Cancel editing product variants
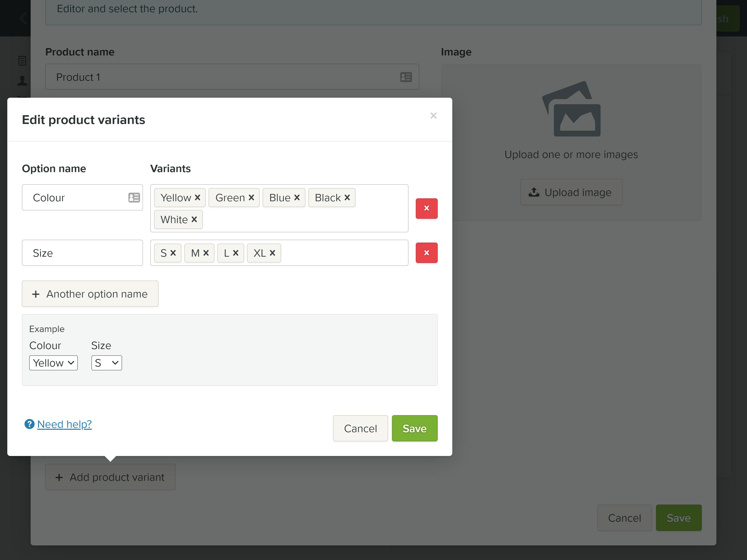 (x=360, y=428)
